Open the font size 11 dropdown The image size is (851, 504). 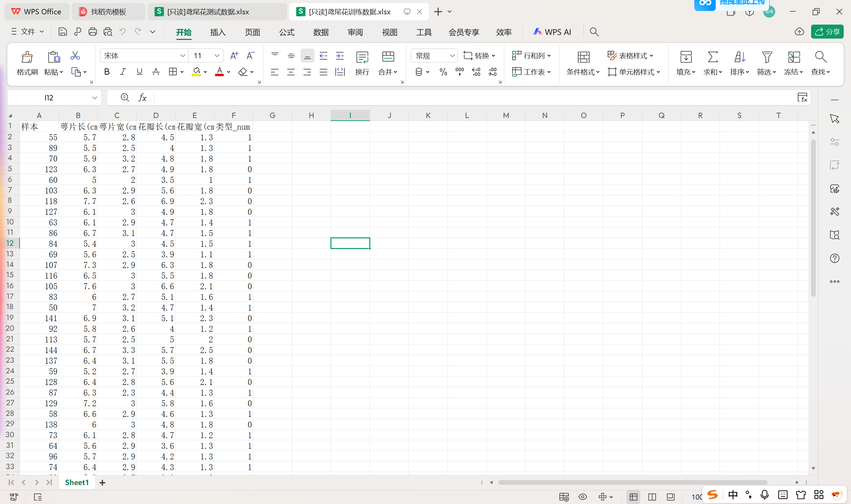click(x=217, y=56)
